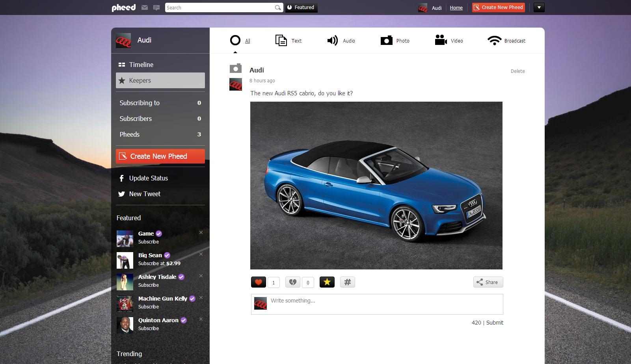The width and height of the screenshot is (631, 364).
Task: Open Ashley Tisdale profile picture
Action: click(x=125, y=282)
